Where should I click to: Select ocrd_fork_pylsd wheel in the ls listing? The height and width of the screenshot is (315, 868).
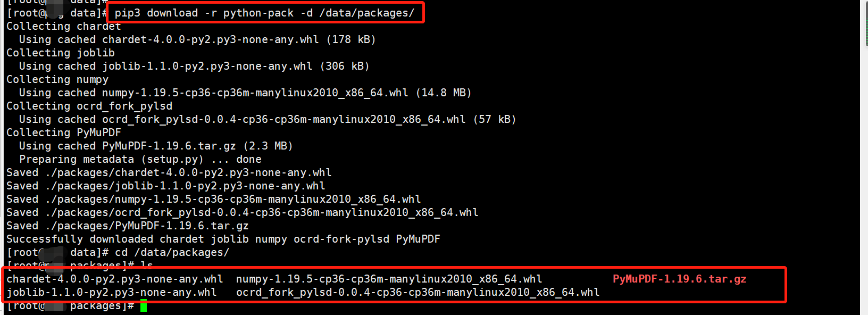418,292
